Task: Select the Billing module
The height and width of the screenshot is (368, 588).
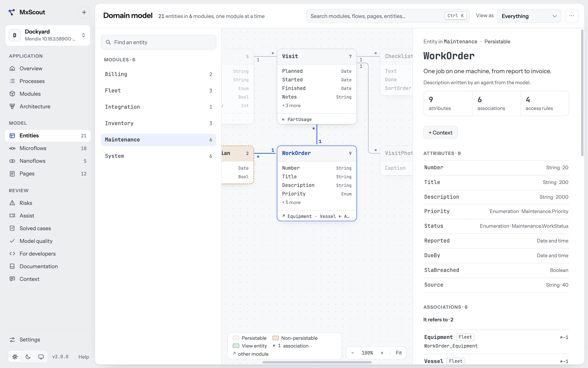Action: 158,74
